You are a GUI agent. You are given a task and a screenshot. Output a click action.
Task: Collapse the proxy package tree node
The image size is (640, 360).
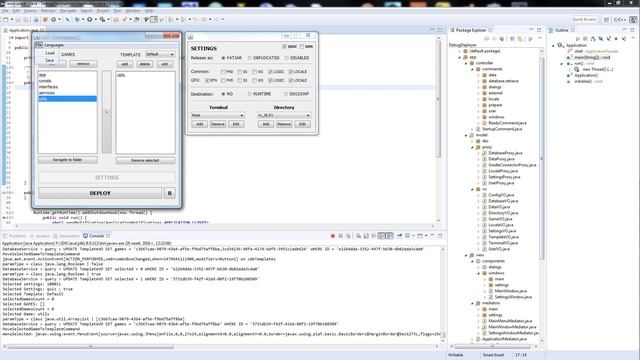pyautogui.click(x=473, y=147)
